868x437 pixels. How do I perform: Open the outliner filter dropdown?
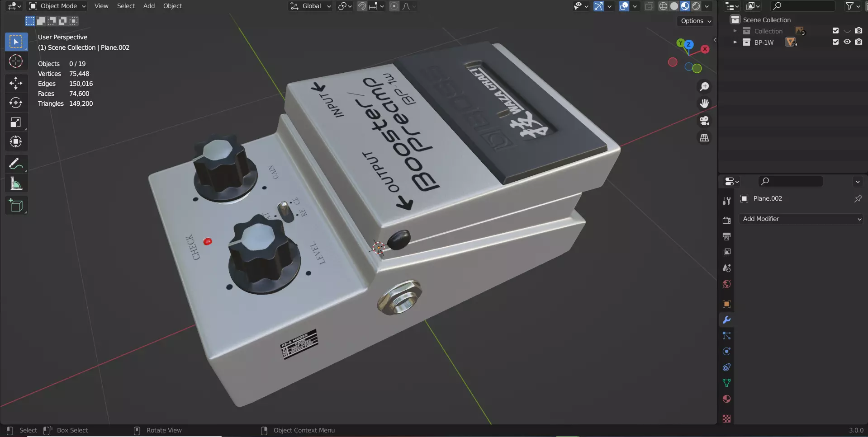point(853,6)
